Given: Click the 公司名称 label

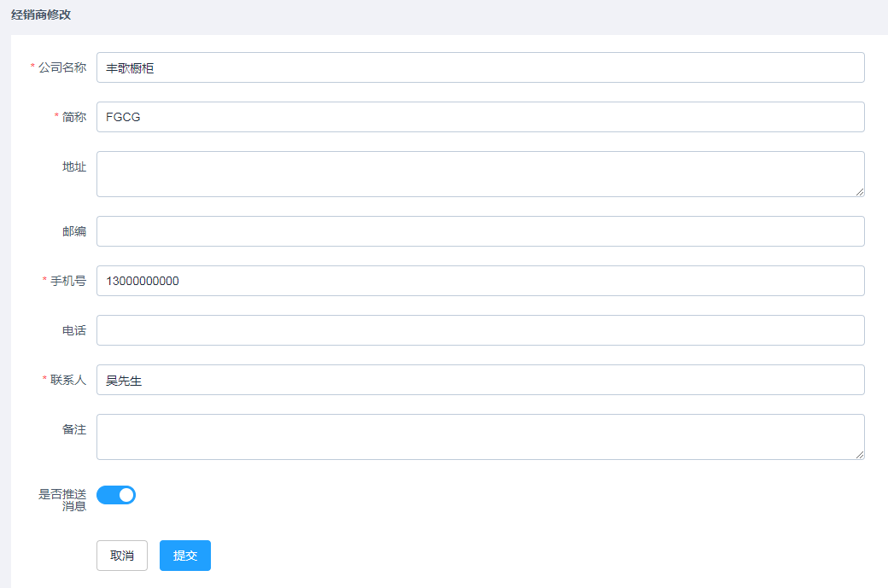Looking at the screenshot, I should click(62, 67).
